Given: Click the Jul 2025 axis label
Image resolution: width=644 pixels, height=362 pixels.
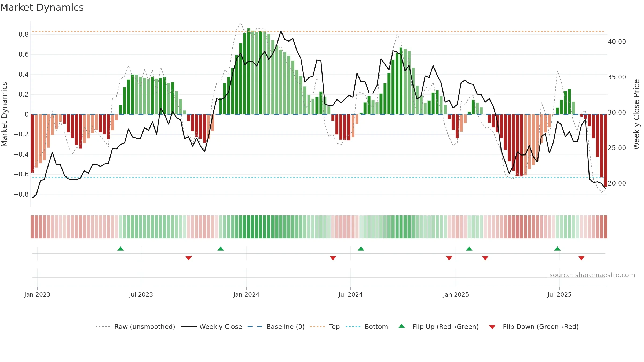Looking at the screenshot, I should pos(559,294).
